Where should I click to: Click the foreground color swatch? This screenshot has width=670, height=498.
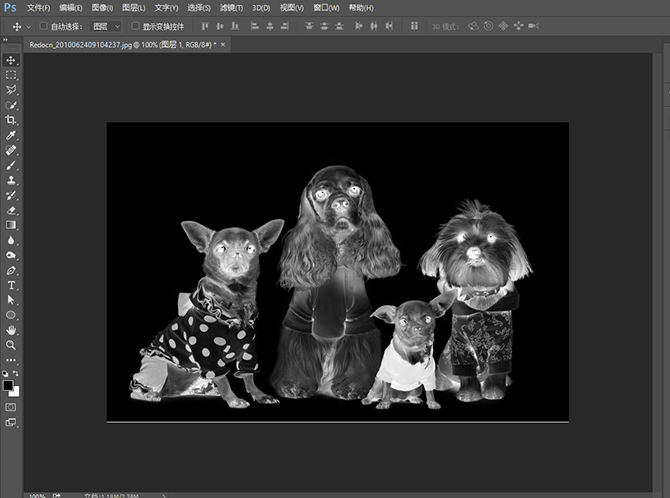[7, 385]
